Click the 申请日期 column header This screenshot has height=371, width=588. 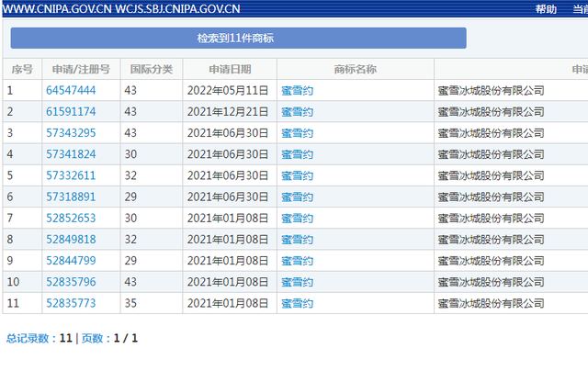(x=230, y=69)
